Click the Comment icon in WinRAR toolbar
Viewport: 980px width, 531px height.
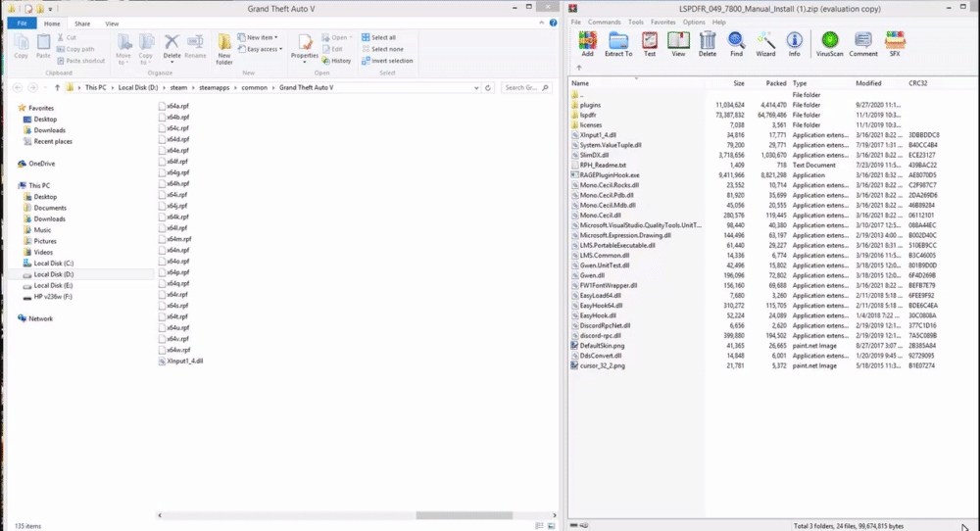click(x=863, y=44)
